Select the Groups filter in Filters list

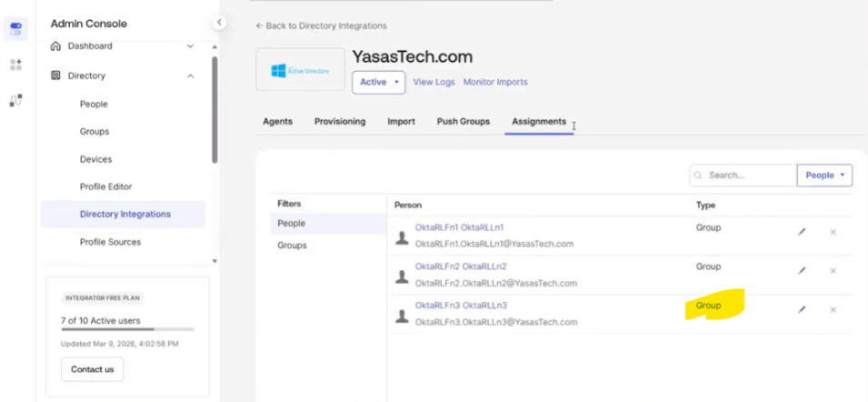[292, 246]
